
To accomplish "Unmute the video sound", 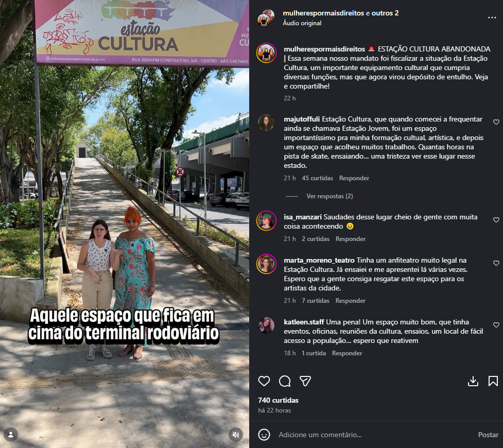I will pos(236,435).
